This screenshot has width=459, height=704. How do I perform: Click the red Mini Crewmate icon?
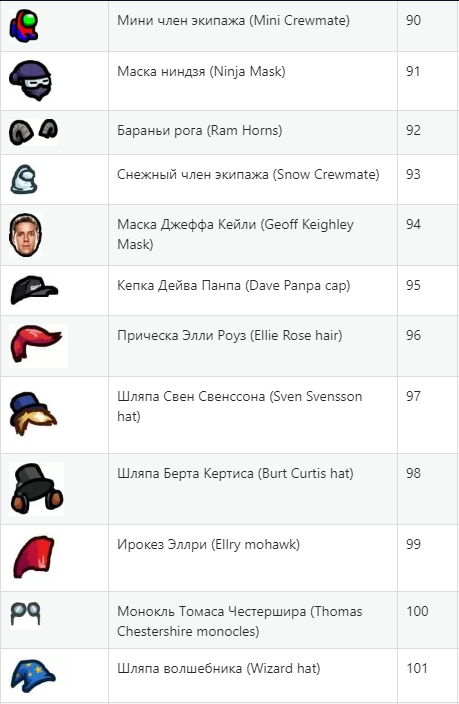[x=23, y=26]
